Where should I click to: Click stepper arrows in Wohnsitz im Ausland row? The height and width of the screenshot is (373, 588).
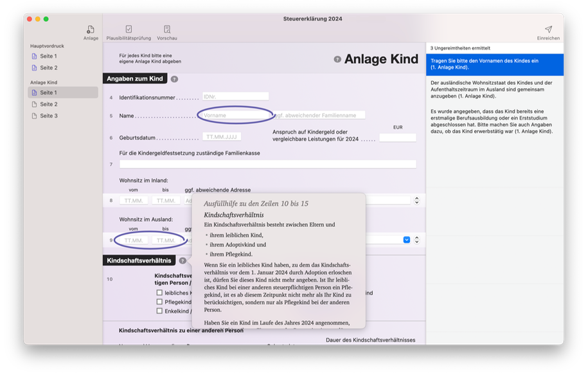click(x=416, y=240)
